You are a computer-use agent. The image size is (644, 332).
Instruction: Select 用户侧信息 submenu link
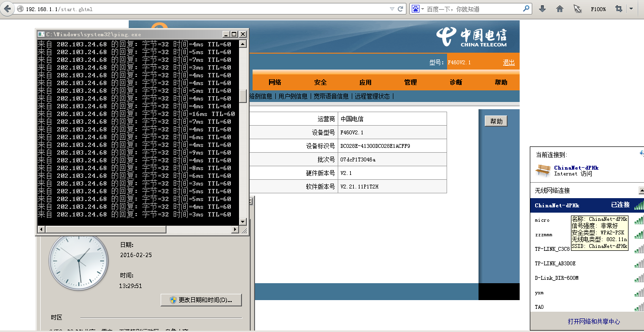pyautogui.click(x=293, y=96)
